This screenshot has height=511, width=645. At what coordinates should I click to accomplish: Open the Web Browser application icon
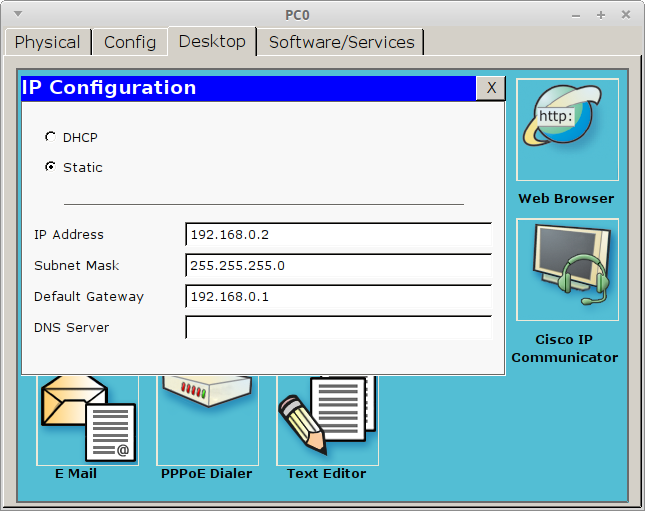[x=567, y=130]
